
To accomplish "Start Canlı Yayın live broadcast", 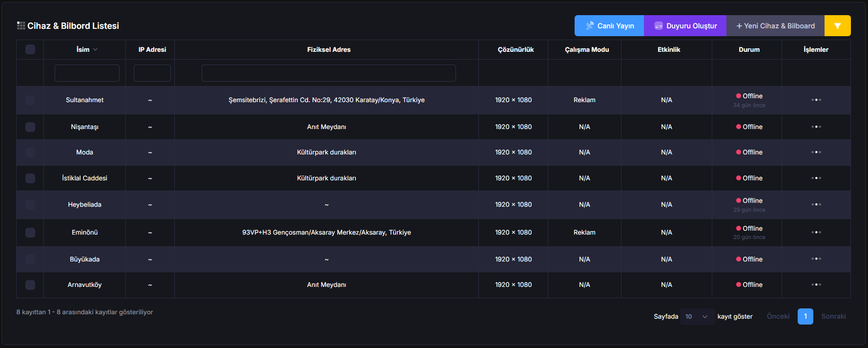I will coord(609,26).
